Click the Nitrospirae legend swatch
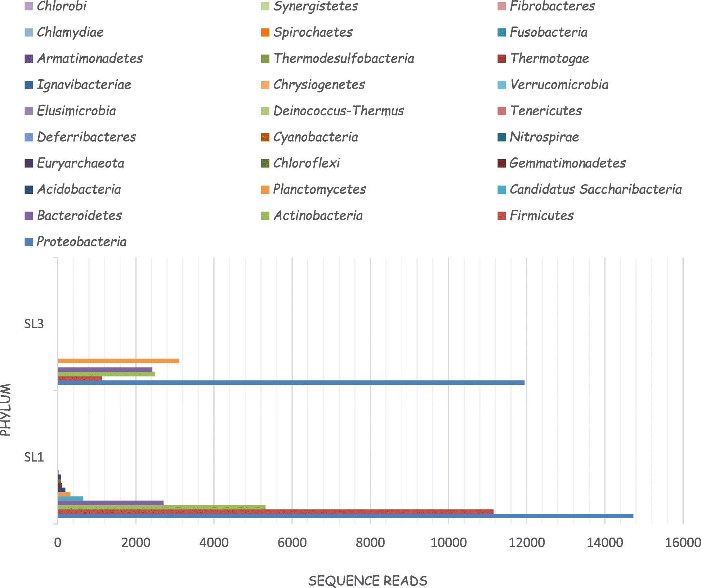 [502, 137]
